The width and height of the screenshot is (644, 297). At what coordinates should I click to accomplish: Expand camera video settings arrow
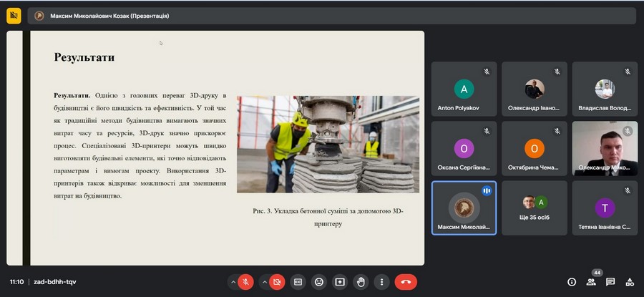pos(264,282)
